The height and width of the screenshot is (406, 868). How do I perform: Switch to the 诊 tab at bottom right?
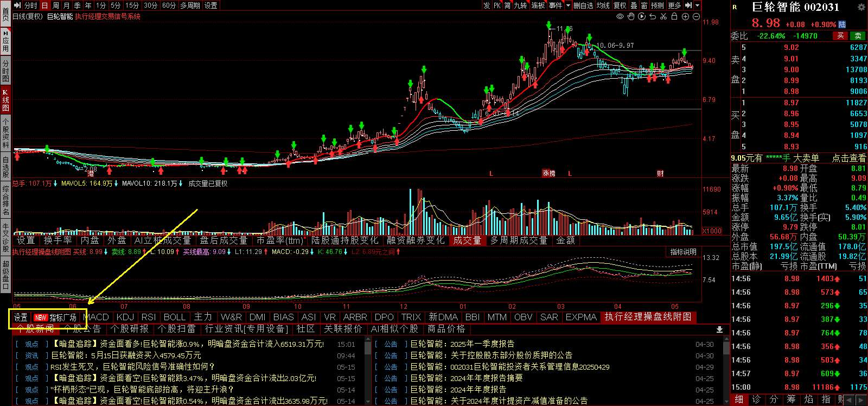756,399
